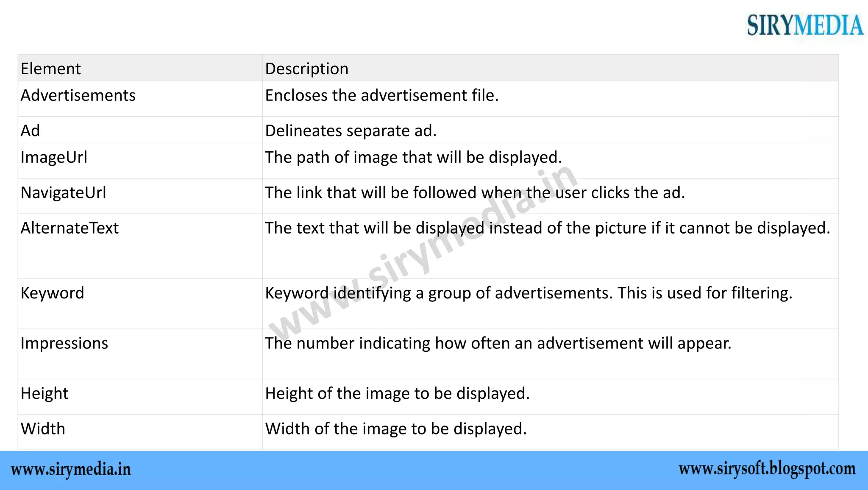Image resolution: width=868 pixels, height=490 pixels.
Task: Open the www.sirymedia.in footer link
Action: (x=71, y=470)
